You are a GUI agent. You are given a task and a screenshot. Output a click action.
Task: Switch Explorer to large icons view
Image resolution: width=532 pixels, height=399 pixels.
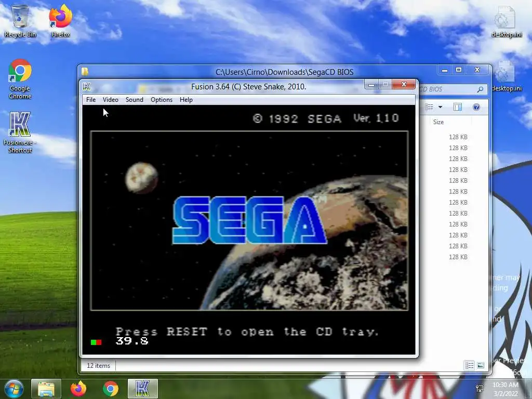(x=481, y=365)
